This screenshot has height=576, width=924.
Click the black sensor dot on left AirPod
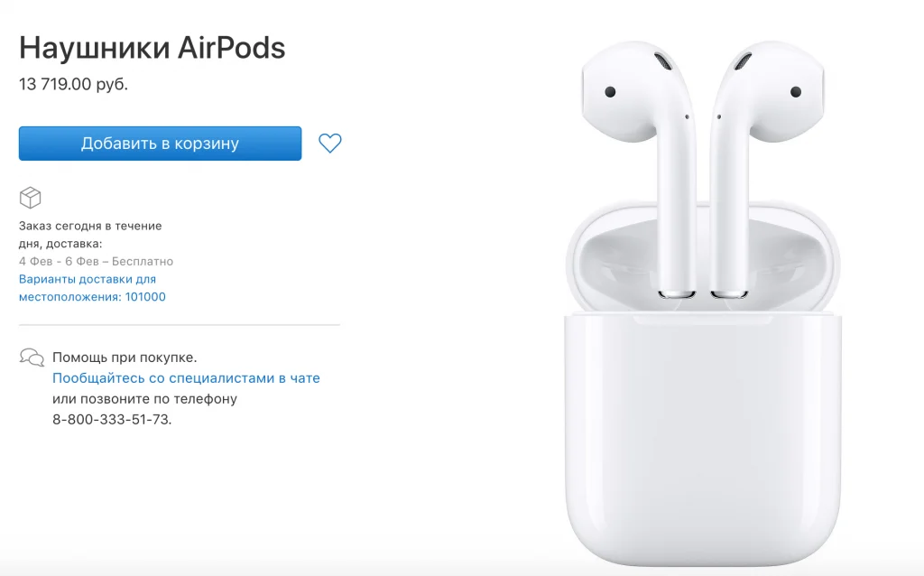coord(611,91)
